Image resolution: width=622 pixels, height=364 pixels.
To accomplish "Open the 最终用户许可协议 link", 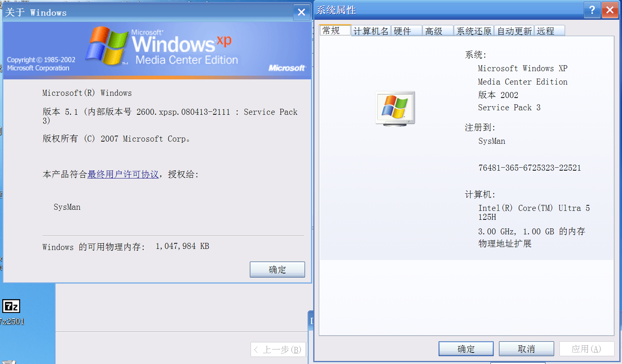I will coord(123,174).
